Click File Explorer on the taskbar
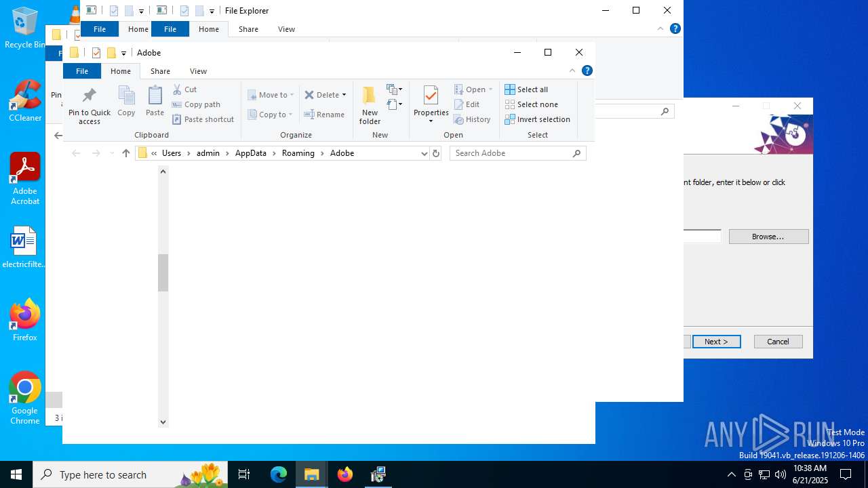Screen dimensions: 868x488 (312, 474)
